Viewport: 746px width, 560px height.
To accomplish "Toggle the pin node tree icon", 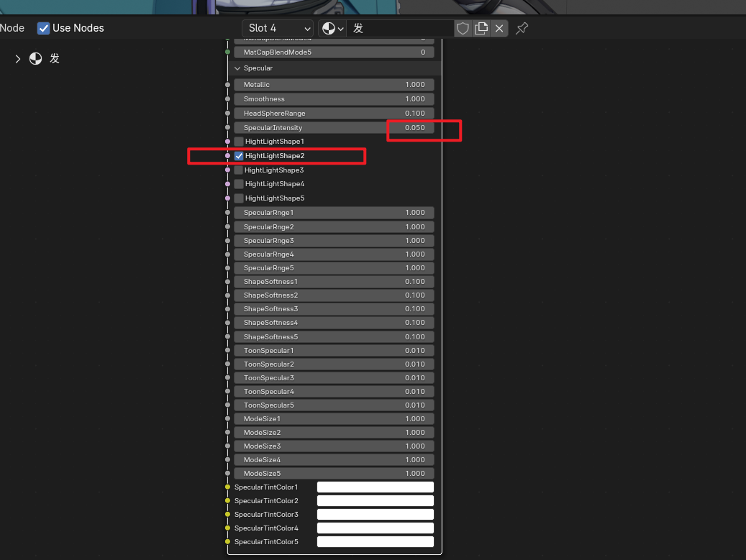I will click(x=522, y=28).
